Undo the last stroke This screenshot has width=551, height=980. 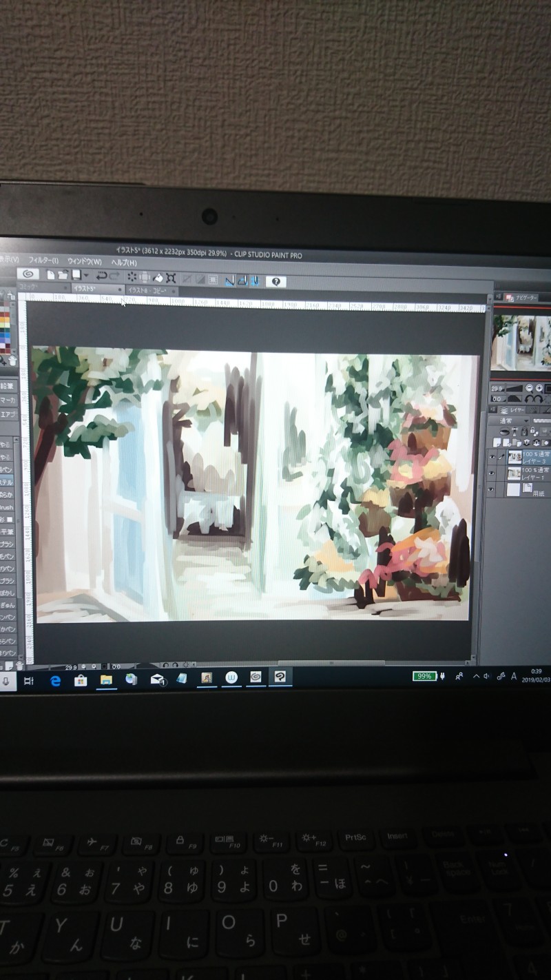101,274
